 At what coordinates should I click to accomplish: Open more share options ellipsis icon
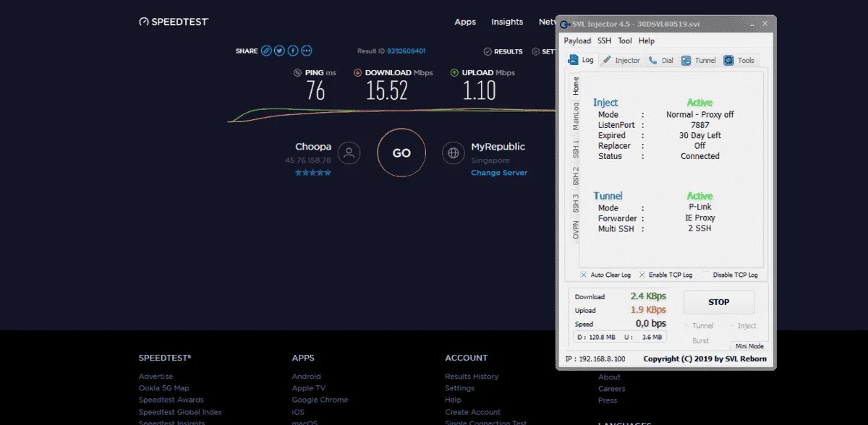[x=307, y=51]
